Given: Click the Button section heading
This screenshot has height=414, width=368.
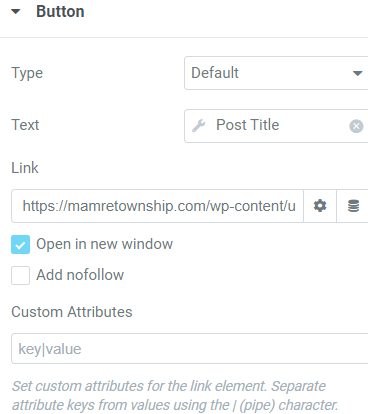Looking at the screenshot, I should 60,12.
